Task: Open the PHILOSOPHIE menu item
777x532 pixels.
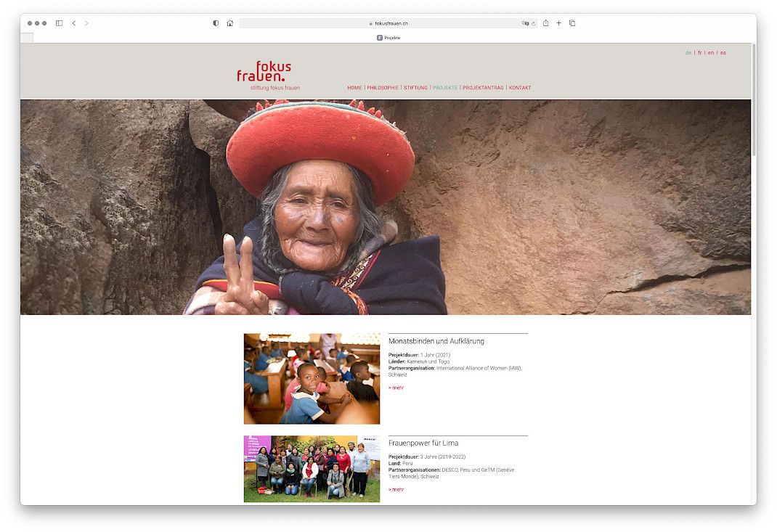Action: [383, 88]
